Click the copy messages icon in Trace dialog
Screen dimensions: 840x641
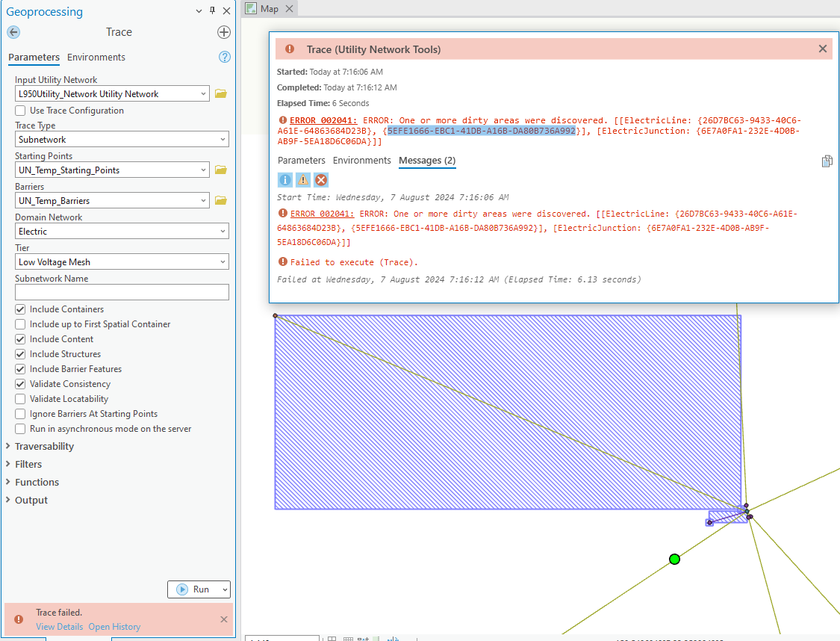coord(827,160)
